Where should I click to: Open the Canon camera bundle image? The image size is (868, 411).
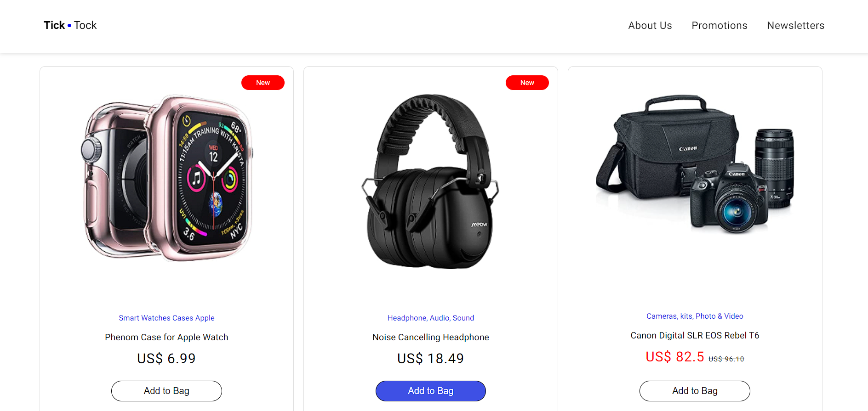click(x=695, y=164)
